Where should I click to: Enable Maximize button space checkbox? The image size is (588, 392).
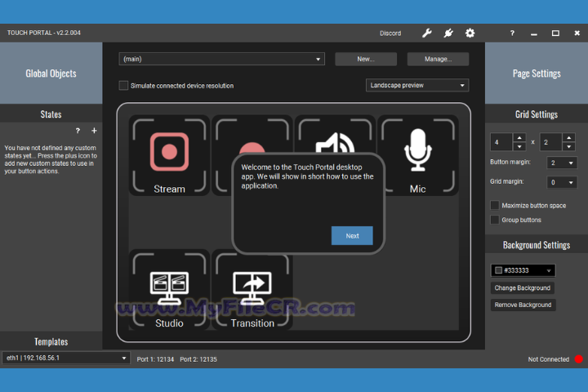(495, 205)
